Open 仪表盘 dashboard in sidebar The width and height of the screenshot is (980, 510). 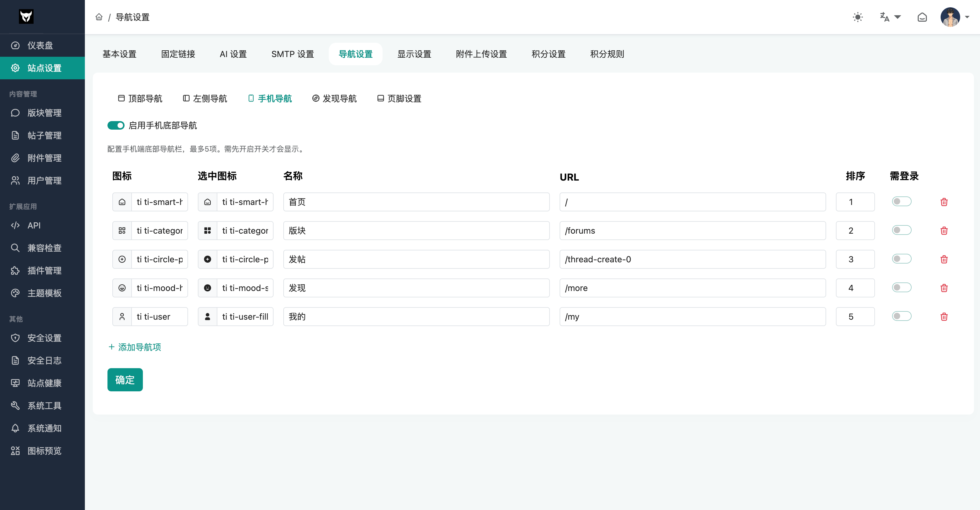pyautogui.click(x=42, y=46)
